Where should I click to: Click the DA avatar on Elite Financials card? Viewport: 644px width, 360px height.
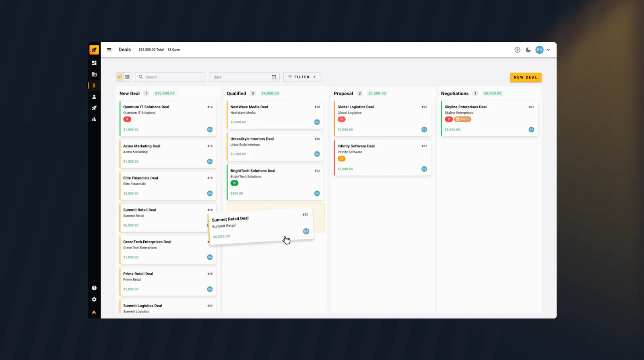(210, 193)
